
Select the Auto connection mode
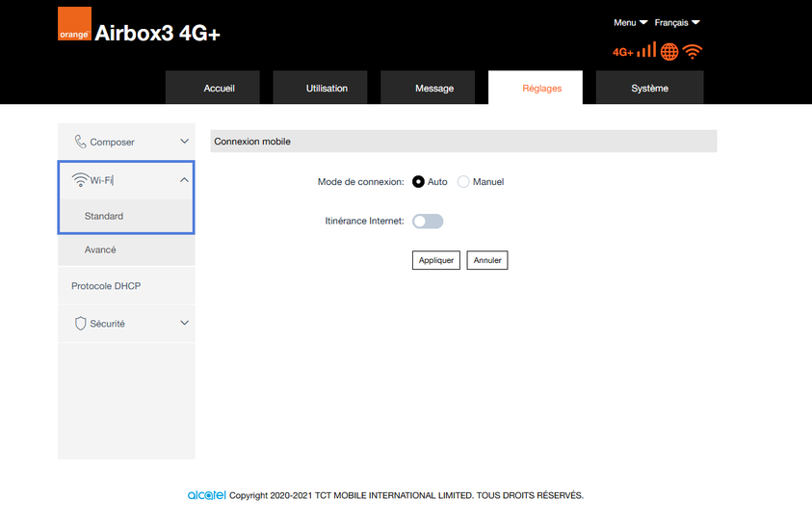(x=418, y=182)
